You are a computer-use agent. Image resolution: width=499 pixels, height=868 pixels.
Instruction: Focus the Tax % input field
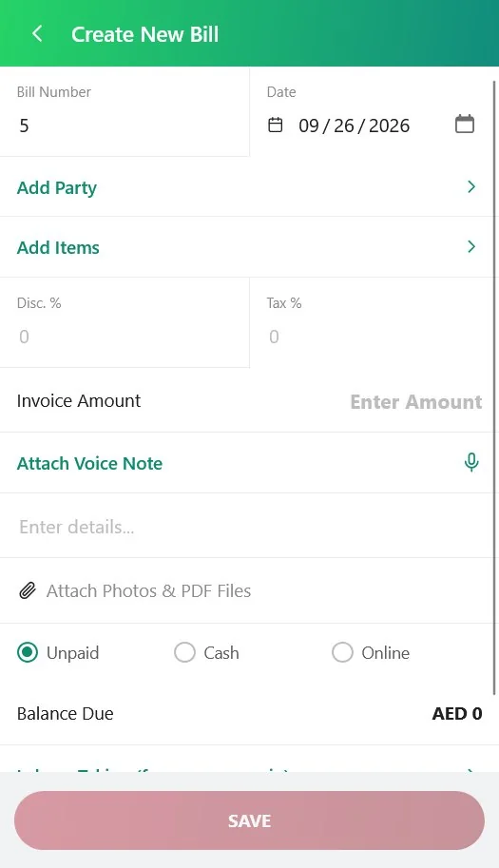(x=374, y=337)
